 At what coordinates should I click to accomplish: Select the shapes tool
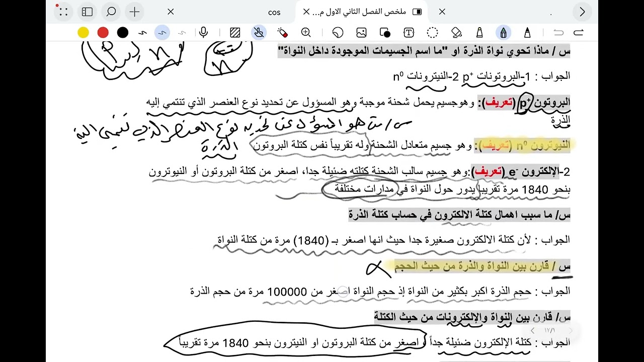coord(385,33)
